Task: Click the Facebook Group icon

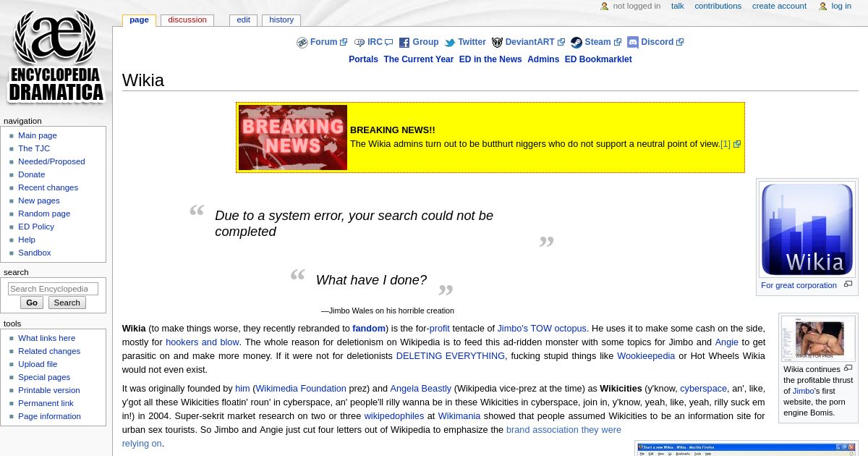Action: [x=404, y=43]
